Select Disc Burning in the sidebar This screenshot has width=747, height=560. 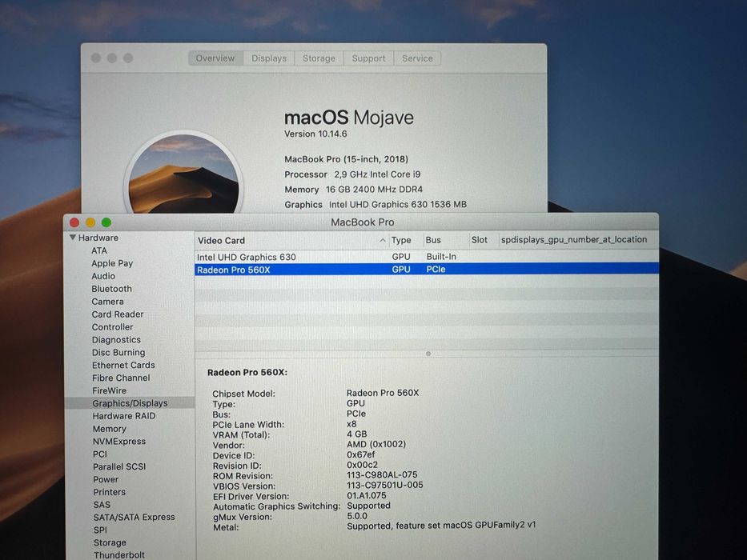pyautogui.click(x=118, y=352)
